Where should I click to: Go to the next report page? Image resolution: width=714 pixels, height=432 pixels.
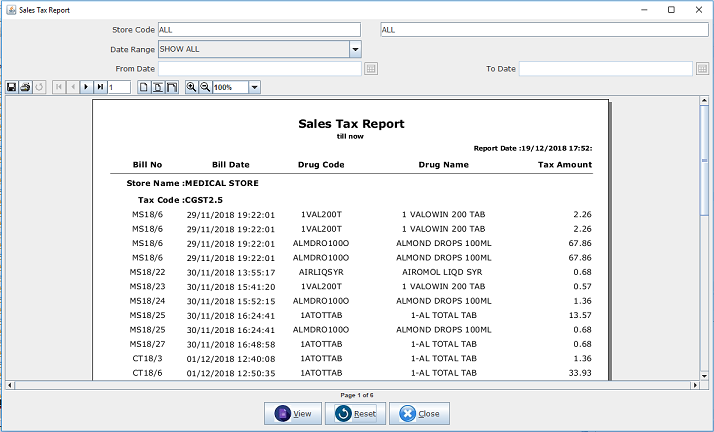(87, 88)
